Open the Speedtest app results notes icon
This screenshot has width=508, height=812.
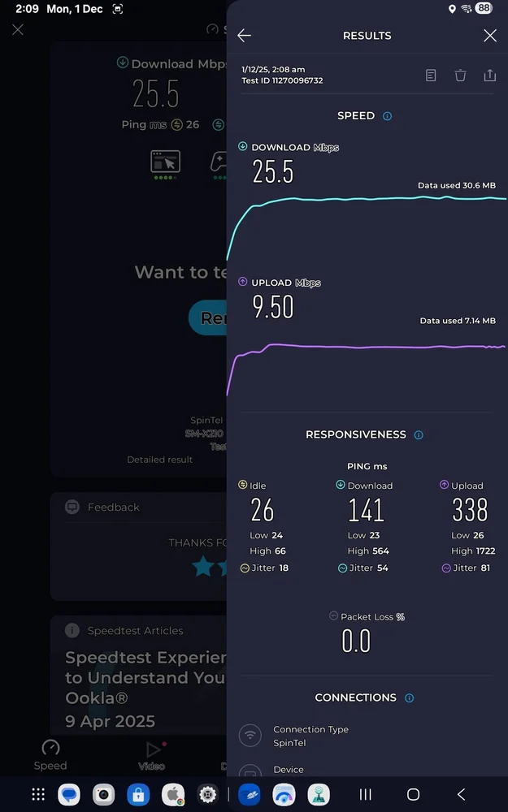[431, 75]
